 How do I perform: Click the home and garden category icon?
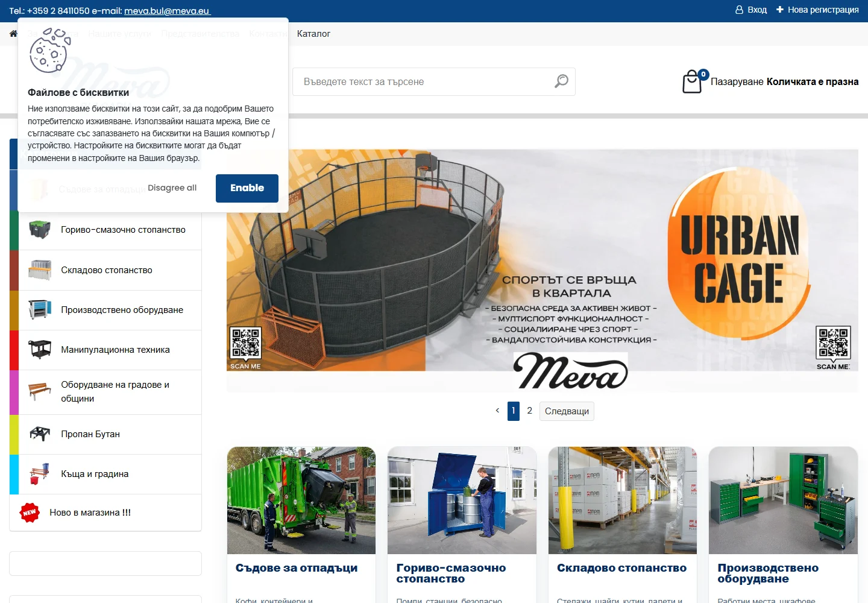tap(40, 474)
